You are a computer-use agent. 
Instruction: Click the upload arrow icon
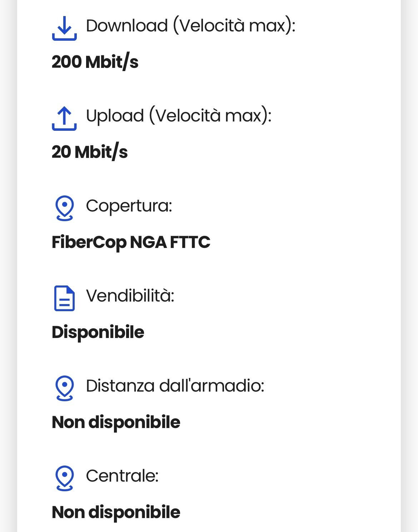pyautogui.click(x=64, y=118)
